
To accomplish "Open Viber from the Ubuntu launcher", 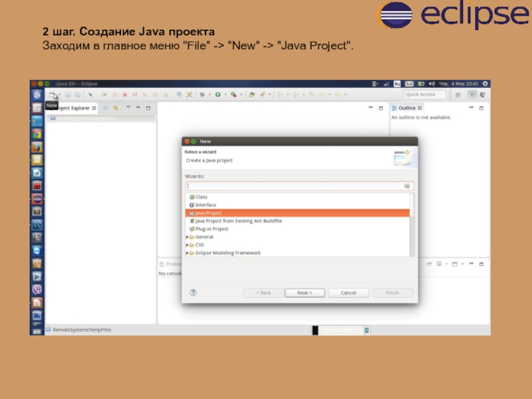I will click(37, 289).
